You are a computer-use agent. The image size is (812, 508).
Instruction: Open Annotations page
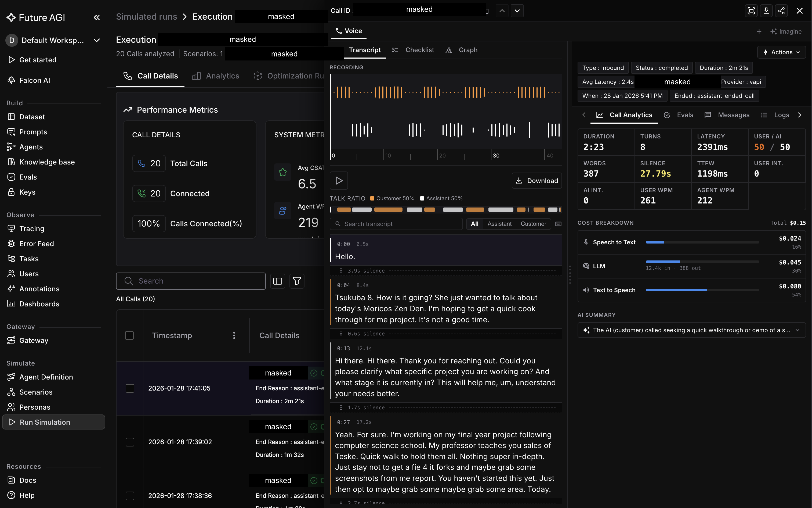coord(39,289)
